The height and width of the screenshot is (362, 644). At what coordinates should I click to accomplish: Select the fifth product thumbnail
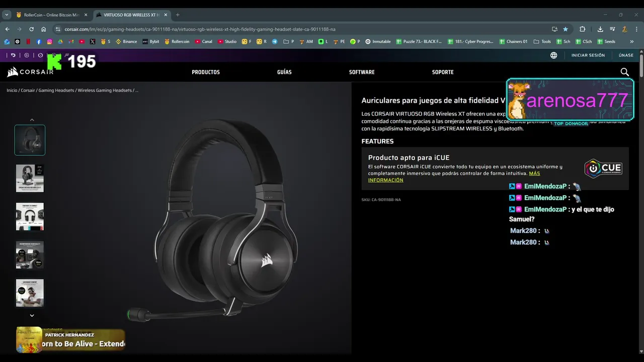[30, 293]
